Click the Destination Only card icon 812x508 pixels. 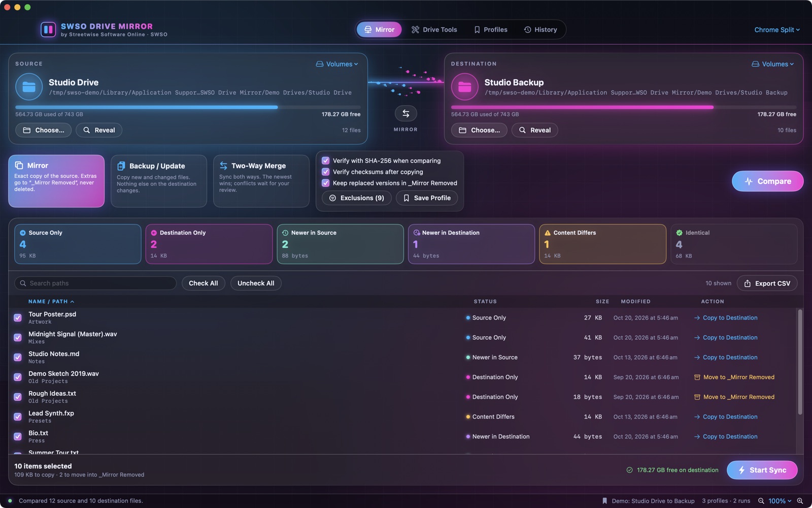click(x=154, y=233)
